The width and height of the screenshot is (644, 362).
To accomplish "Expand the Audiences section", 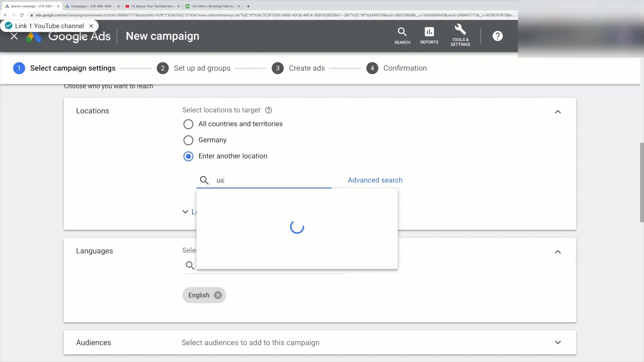I will (x=558, y=343).
